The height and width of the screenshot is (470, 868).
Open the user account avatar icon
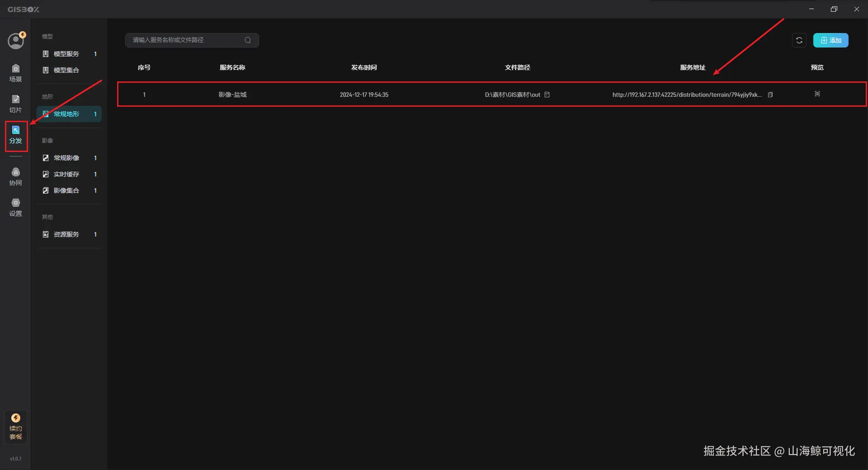click(16, 41)
